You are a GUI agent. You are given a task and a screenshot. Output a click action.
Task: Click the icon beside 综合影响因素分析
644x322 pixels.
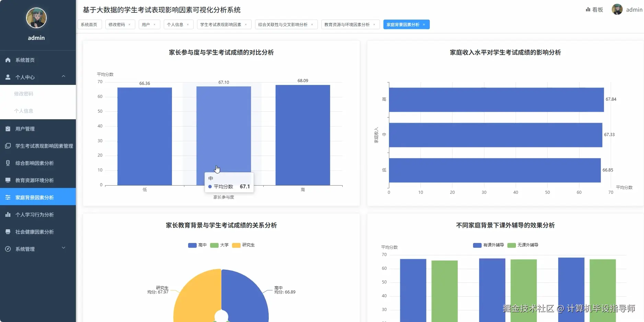click(8, 163)
